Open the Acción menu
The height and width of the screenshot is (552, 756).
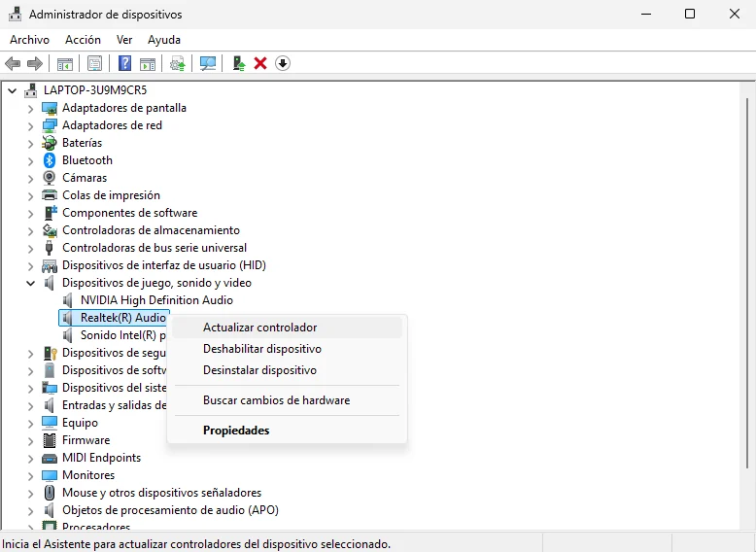point(83,40)
